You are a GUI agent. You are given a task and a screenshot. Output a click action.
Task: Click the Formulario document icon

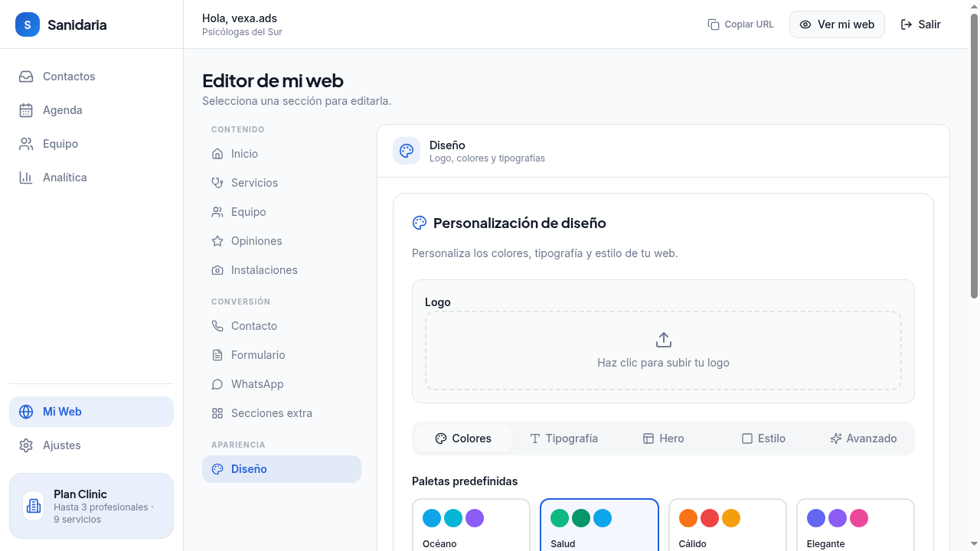[217, 355]
